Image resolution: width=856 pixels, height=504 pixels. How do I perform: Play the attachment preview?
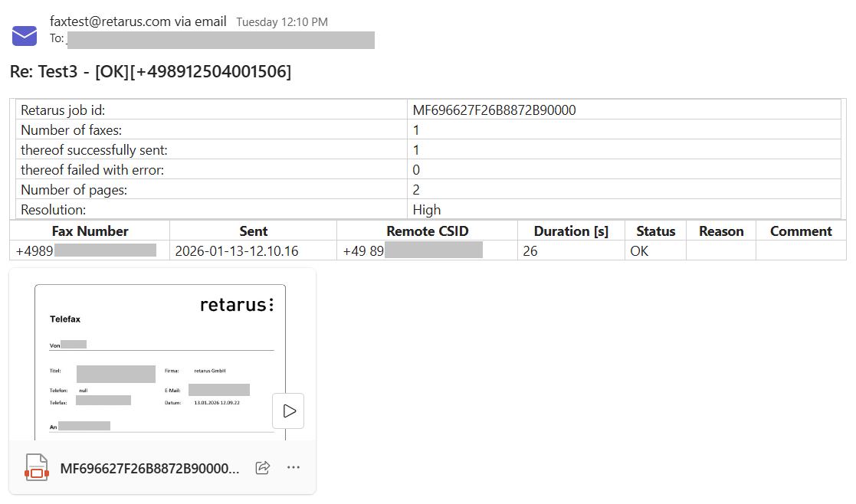point(288,411)
